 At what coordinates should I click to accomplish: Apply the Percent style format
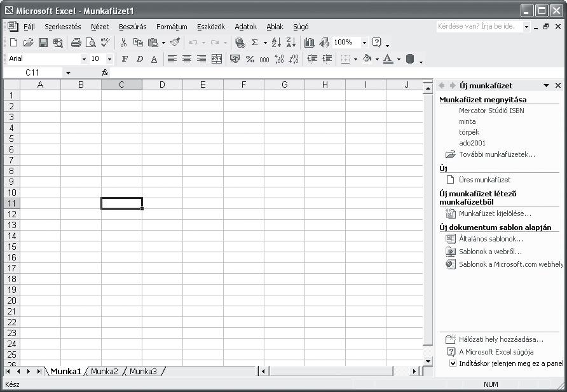pyautogui.click(x=250, y=59)
